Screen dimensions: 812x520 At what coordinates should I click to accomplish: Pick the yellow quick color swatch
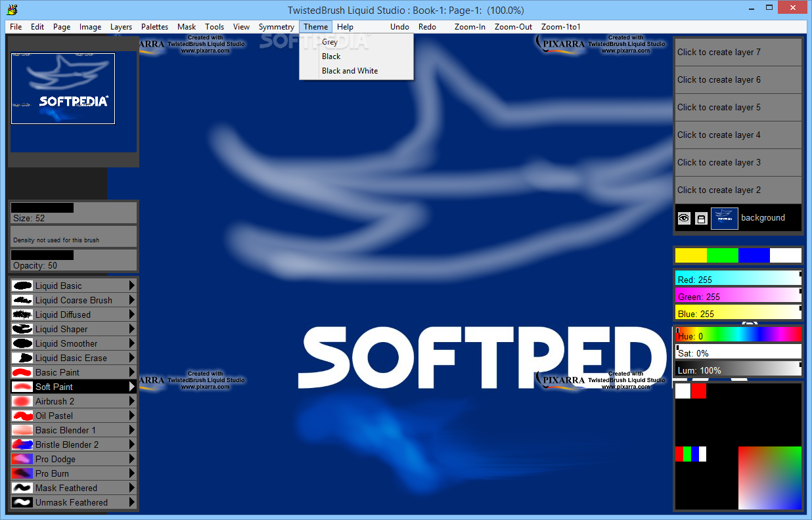691,255
